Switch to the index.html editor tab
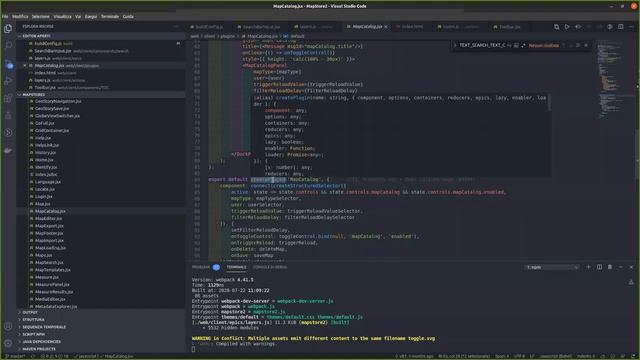The height and width of the screenshot is (360, 640). 412,27
